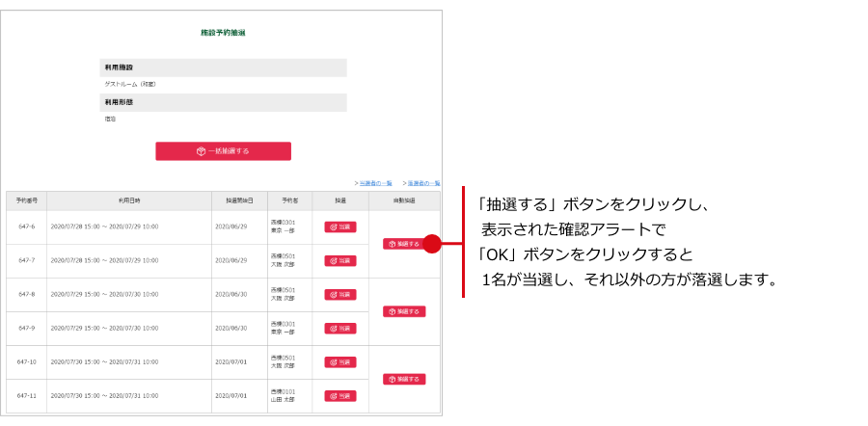Click the 抽選開始日 column header

(239, 200)
